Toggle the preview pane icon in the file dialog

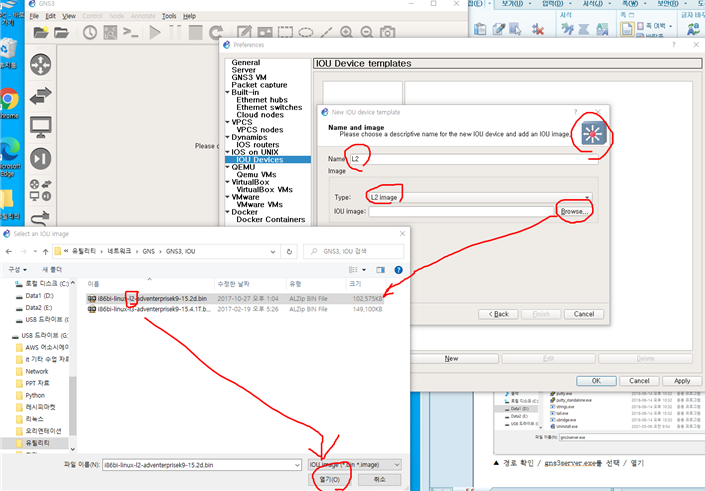pos(380,270)
